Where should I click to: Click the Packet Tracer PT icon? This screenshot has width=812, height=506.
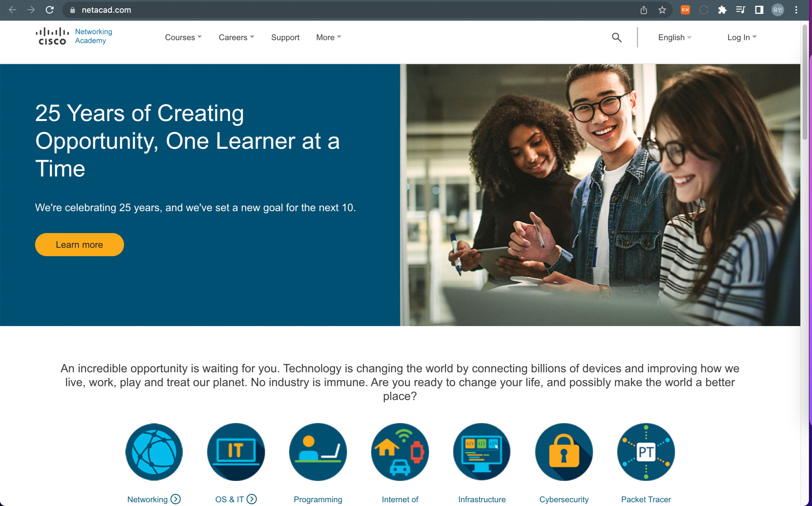646,452
